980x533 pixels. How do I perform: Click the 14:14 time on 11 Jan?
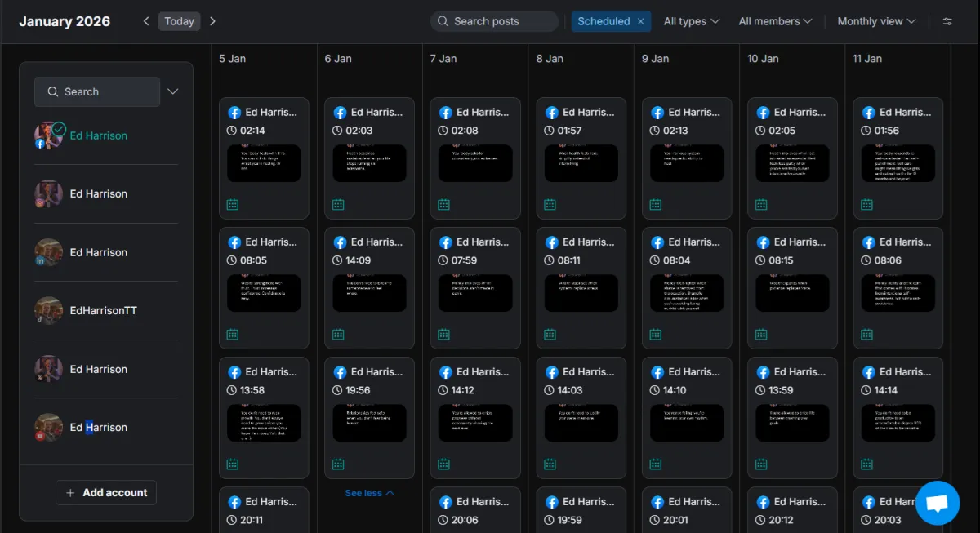pos(887,390)
